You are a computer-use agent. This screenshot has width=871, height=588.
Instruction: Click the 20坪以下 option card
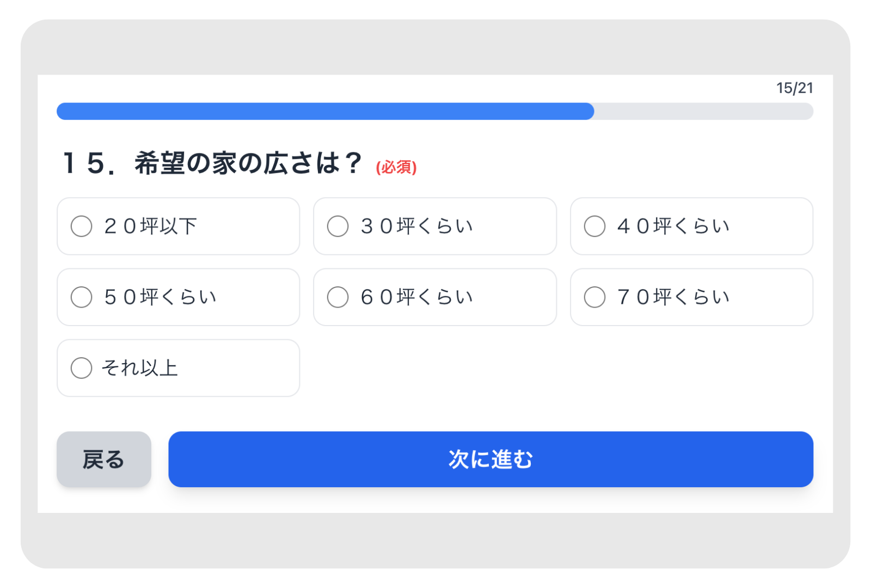tap(178, 226)
